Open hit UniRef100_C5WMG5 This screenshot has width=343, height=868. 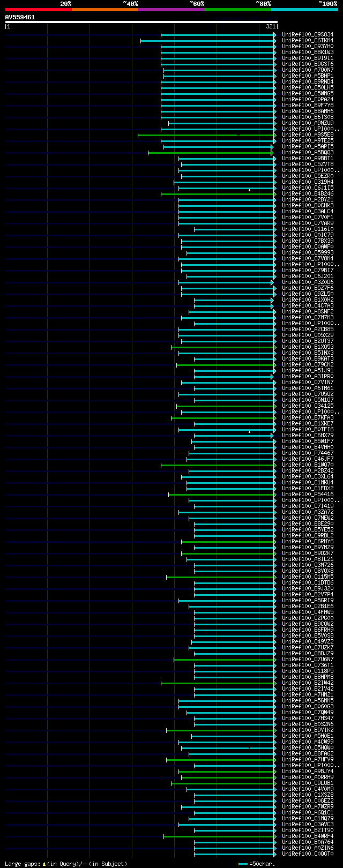tap(308, 94)
